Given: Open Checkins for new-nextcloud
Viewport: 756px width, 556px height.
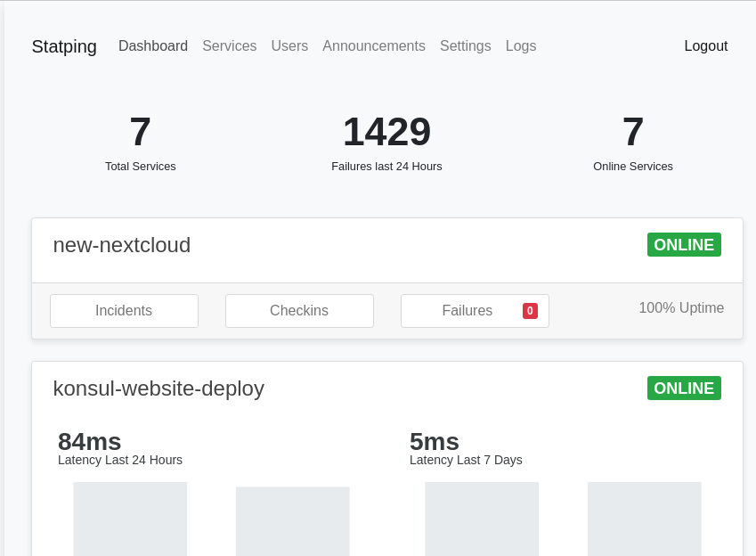Looking at the screenshot, I should coord(299,311).
